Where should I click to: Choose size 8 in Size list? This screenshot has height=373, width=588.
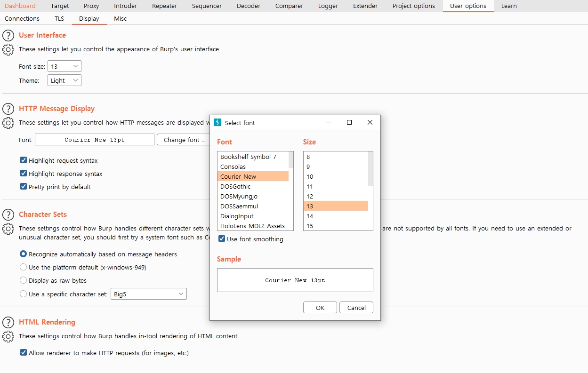click(336, 157)
